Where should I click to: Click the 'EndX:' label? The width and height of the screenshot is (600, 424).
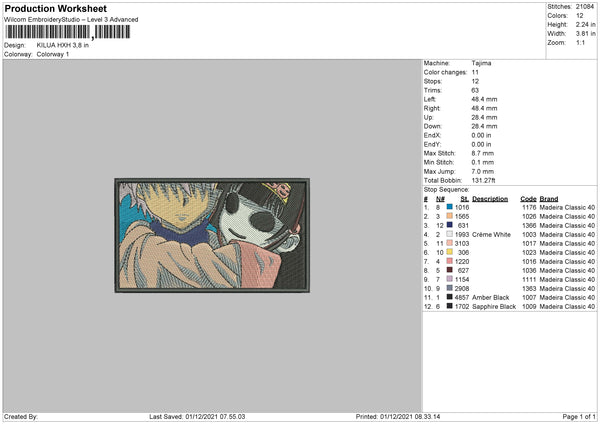(x=432, y=135)
